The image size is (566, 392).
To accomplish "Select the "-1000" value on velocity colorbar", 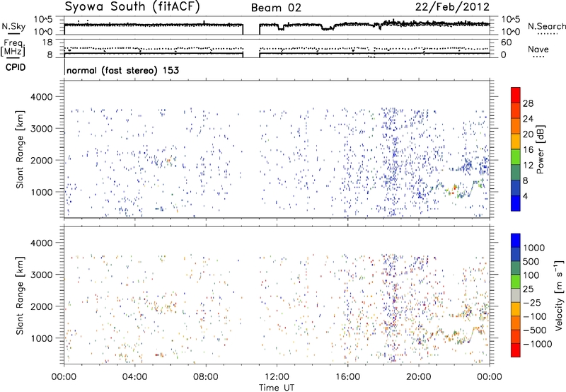I will click(538, 344).
